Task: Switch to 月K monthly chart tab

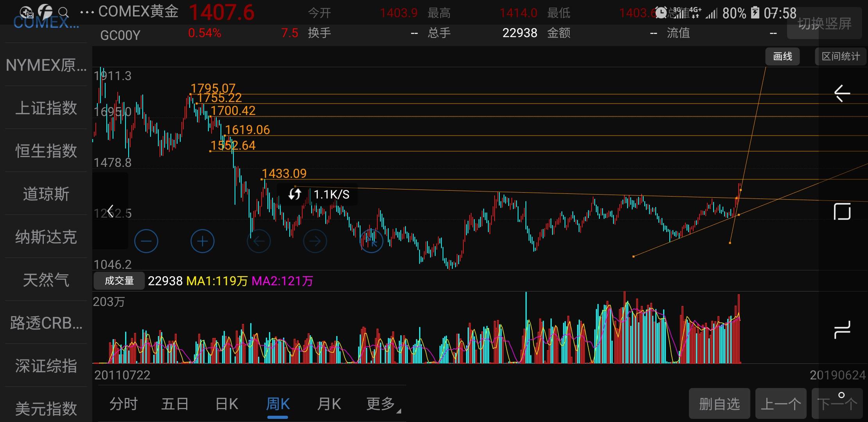Action: point(329,404)
